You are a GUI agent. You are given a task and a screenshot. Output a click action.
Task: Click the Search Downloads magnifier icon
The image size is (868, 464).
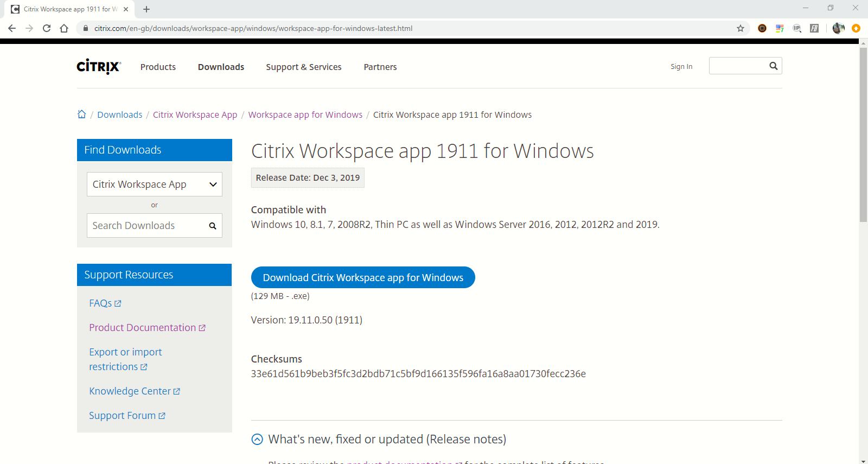point(213,226)
